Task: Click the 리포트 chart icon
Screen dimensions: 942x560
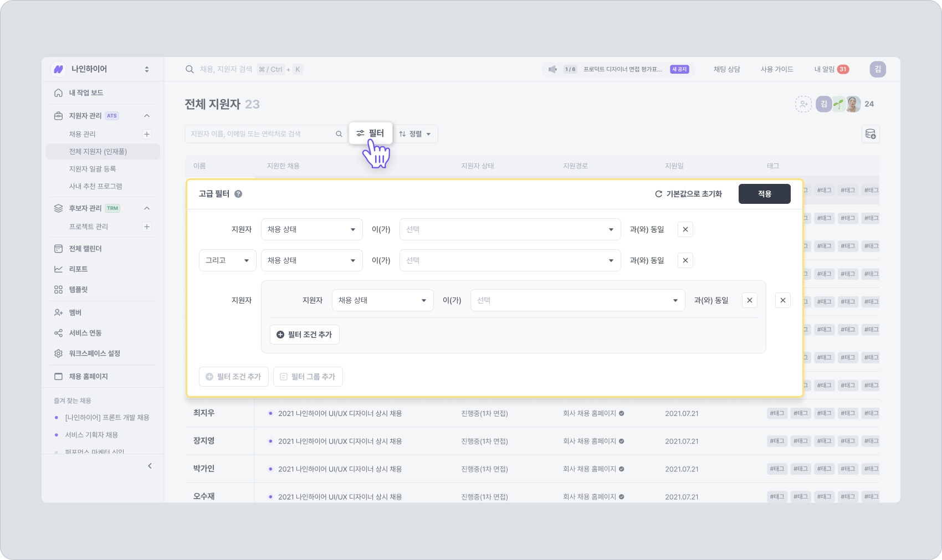Action: [58, 269]
